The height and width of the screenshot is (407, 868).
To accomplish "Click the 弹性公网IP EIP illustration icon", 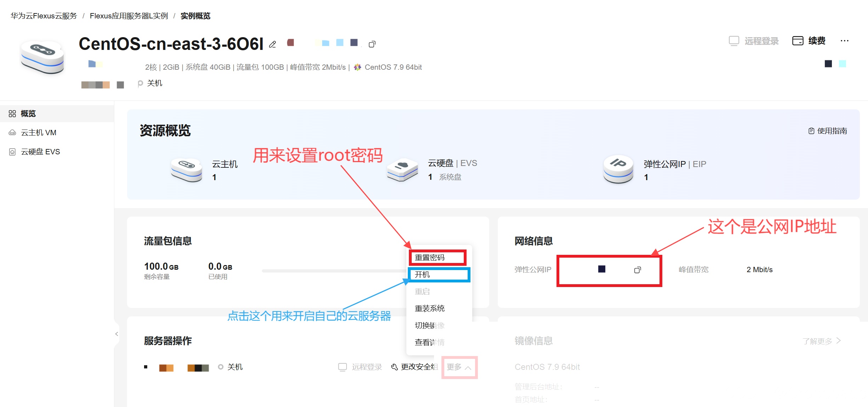I will [x=618, y=169].
